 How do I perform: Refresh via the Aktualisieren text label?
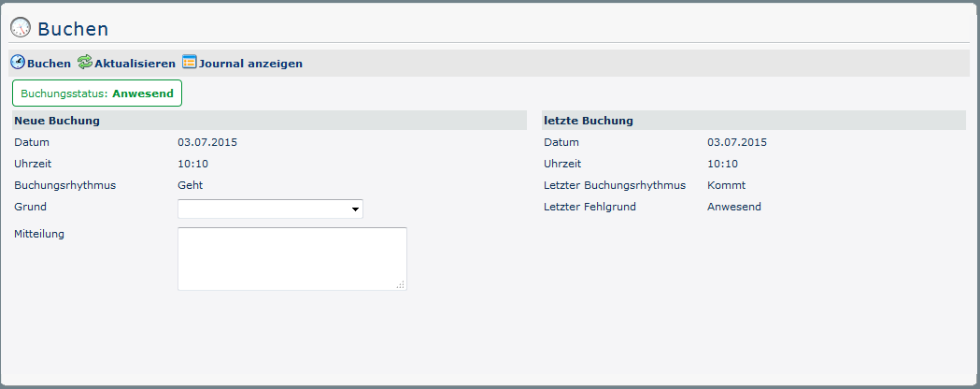click(135, 64)
